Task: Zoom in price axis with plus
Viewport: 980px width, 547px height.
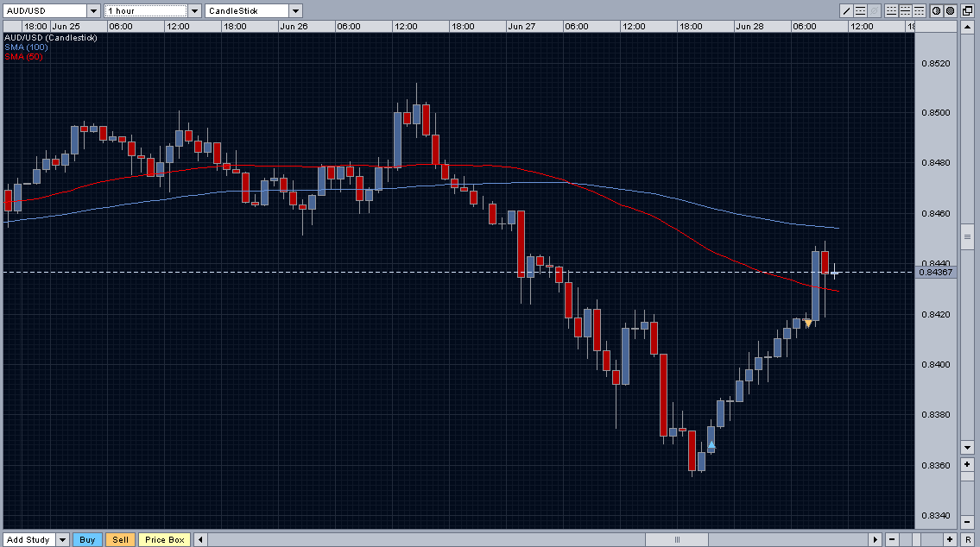Action: point(968,464)
